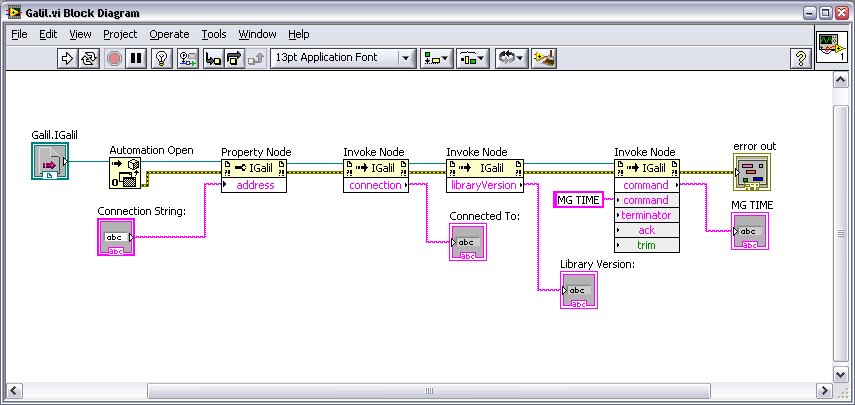Viewport: 855px width, 405px height.
Task: Click the terminator input parameter
Action: tap(647, 215)
